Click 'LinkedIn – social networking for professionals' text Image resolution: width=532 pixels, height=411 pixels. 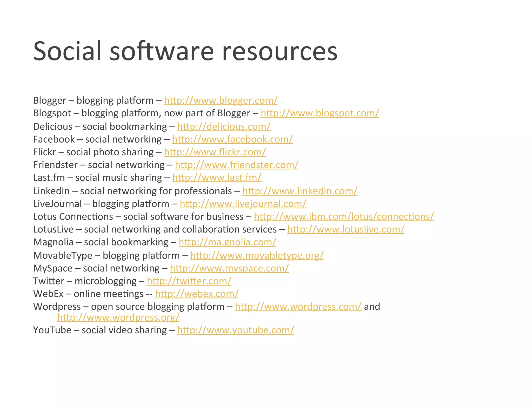coord(132,191)
